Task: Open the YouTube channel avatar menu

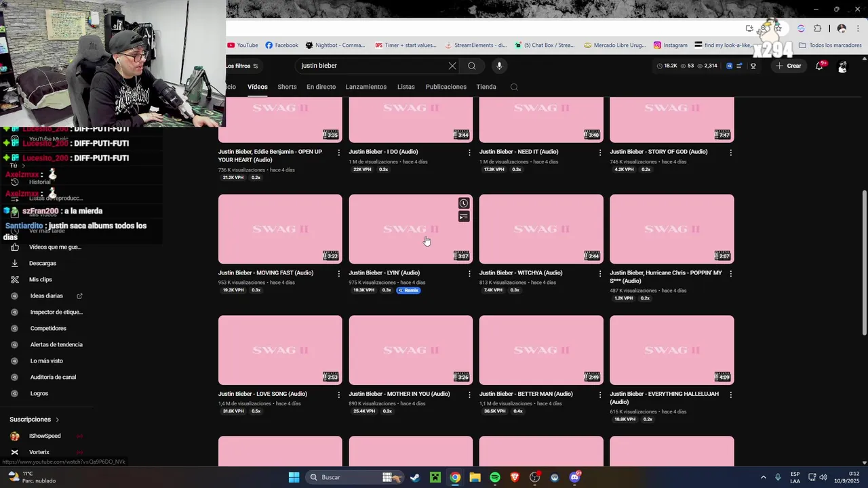Action: pyautogui.click(x=842, y=66)
